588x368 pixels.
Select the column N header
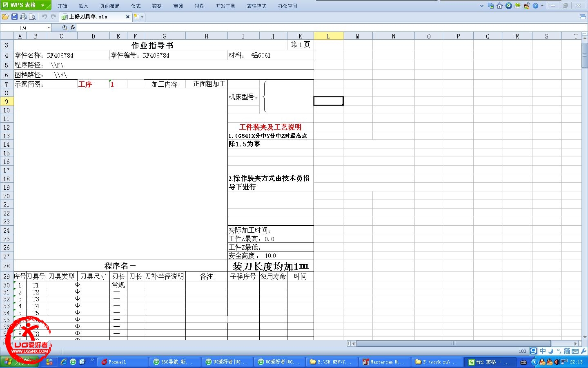pyautogui.click(x=393, y=36)
